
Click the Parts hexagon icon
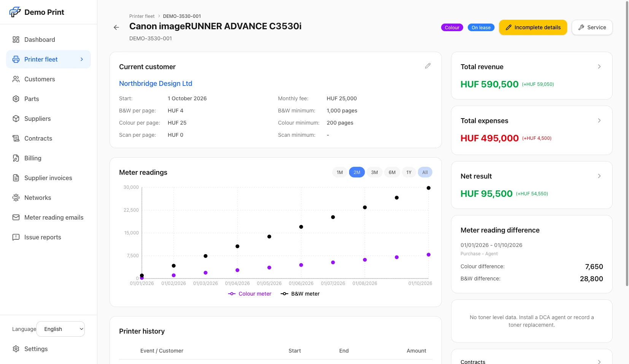[16, 99]
